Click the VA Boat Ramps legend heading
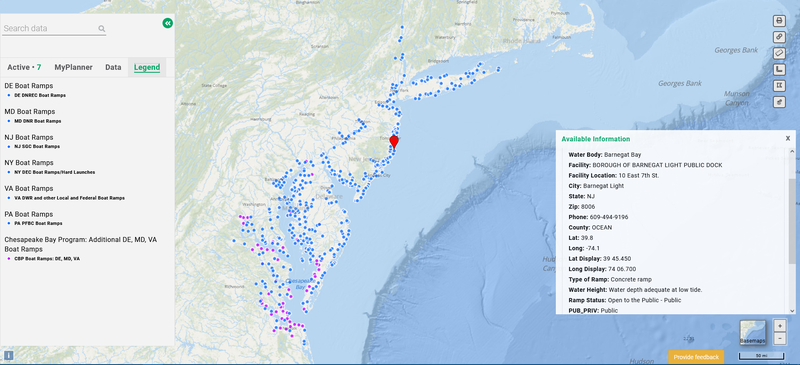This screenshot has height=365, width=800. pos(29,188)
